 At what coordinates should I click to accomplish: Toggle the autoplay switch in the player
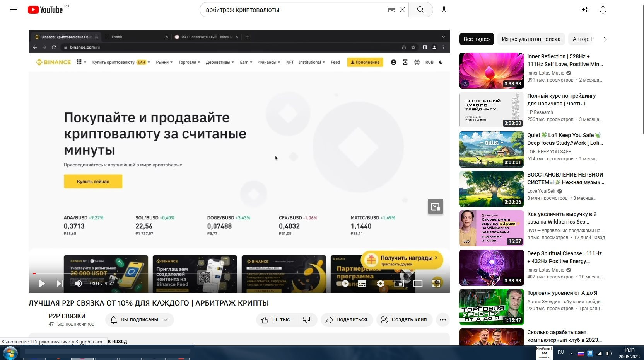(x=343, y=284)
